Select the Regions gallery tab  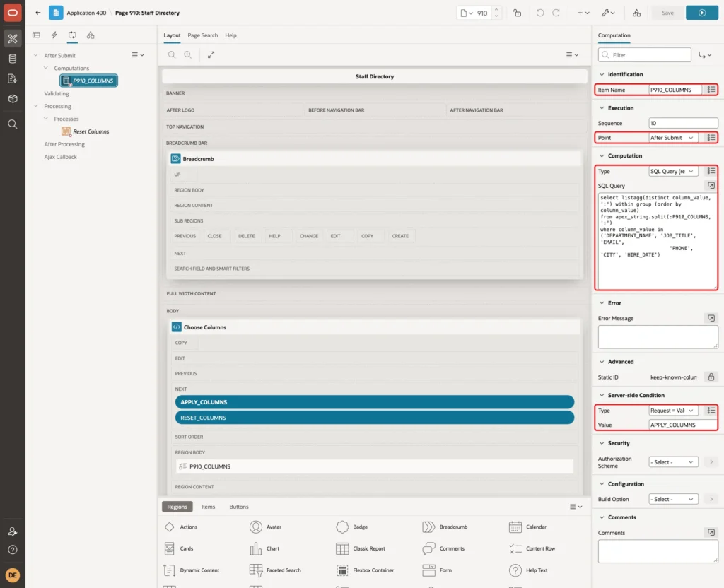177,507
